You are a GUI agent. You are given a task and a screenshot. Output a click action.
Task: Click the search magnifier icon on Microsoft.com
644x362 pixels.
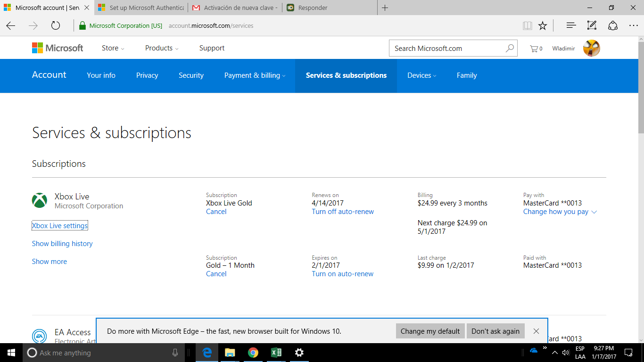(x=510, y=48)
